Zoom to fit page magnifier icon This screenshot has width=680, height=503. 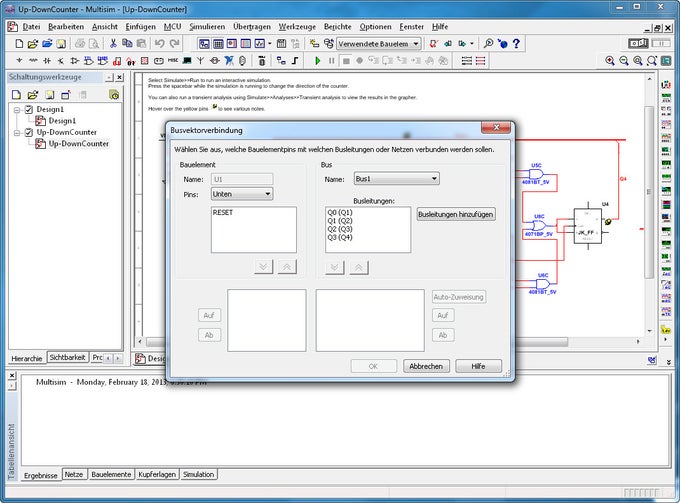(651, 61)
